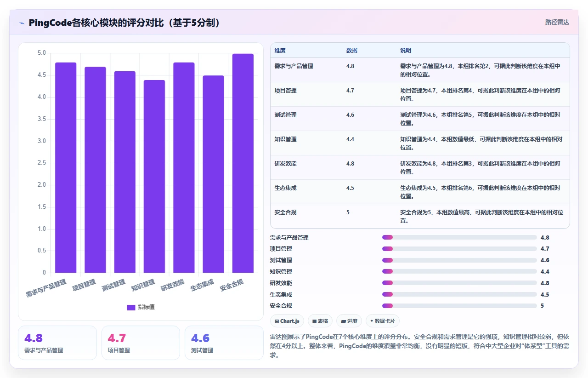The image size is (588, 378).
Task: Click the 4.4 value in the table's 知识管理 row
Action: 350,139
